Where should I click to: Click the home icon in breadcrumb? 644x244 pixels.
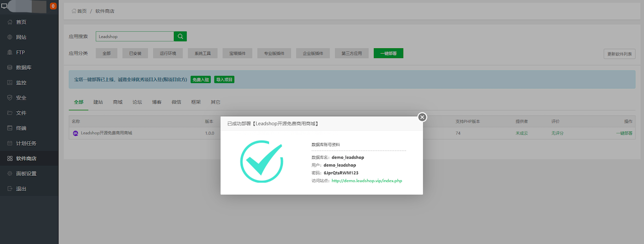pyautogui.click(x=74, y=11)
